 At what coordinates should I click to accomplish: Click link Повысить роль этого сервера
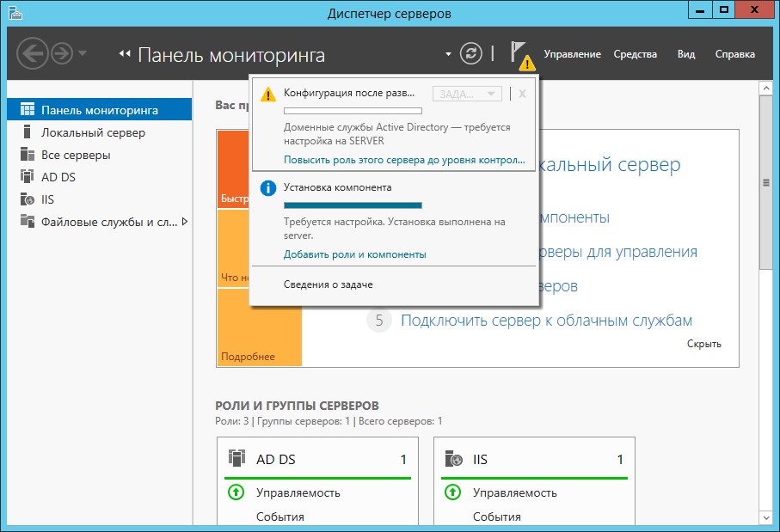point(404,160)
